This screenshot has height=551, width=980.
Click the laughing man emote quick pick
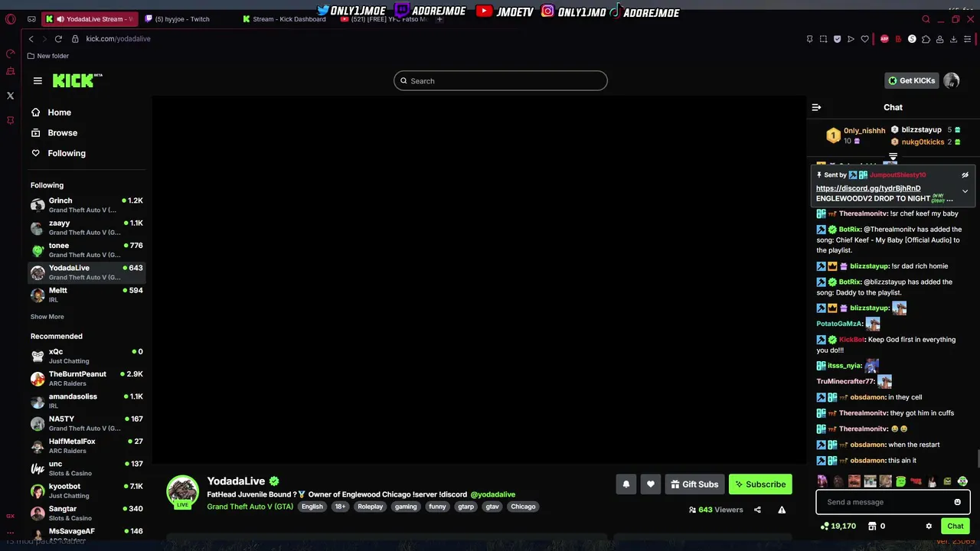(x=854, y=481)
